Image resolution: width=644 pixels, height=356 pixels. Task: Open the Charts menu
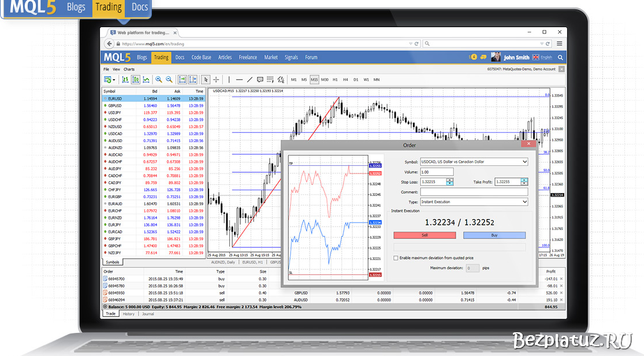[x=129, y=69]
